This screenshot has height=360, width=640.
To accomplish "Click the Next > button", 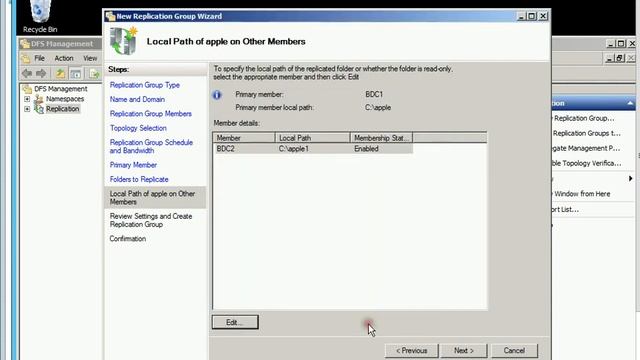I will click(x=464, y=351).
